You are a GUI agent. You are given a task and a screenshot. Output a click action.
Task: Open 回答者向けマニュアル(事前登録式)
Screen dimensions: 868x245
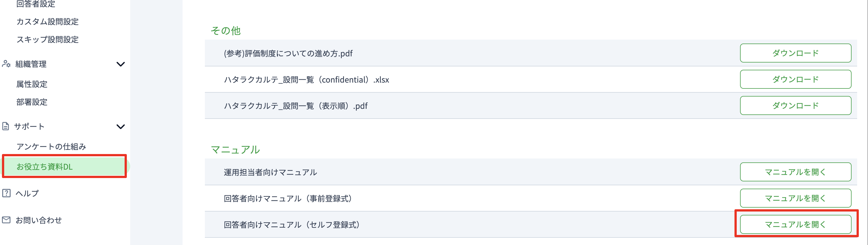[x=795, y=198]
